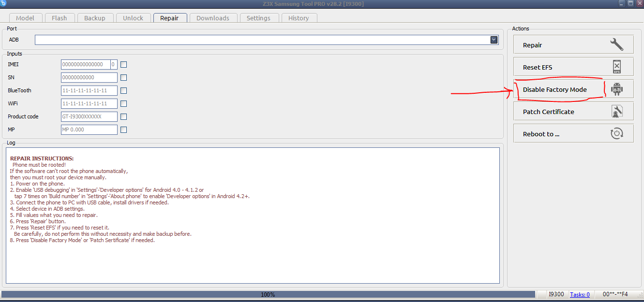Click the Product code field
The height and width of the screenshot is (302, 644).
89,116
